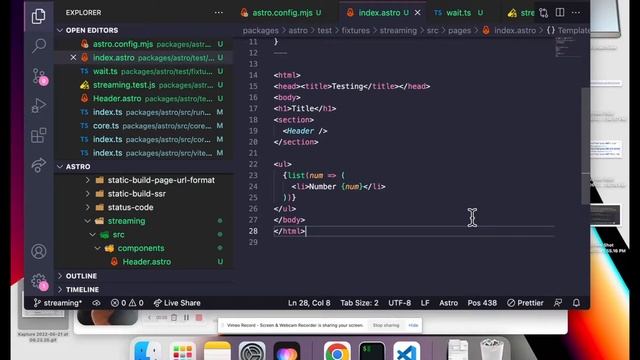This screenshot has height=360, width=640.
Task: Change the Astro language mode
Action: click(x=448, y=303)
